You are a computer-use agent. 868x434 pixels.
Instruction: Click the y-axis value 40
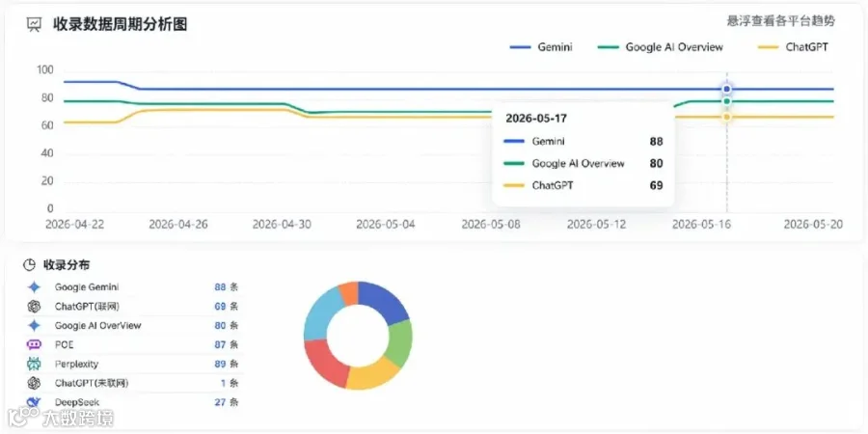tap(47, 153)
